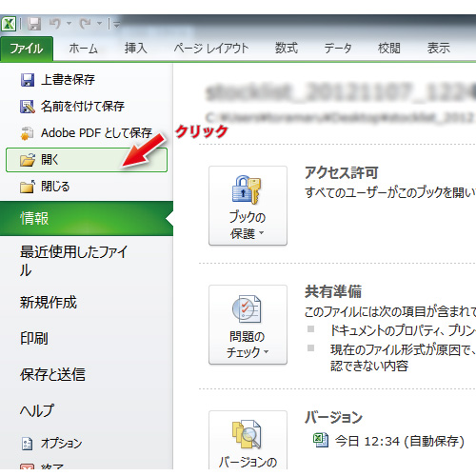Expand the undo history dropdown arrow
476x476 pixels.
tap(69, 23)
